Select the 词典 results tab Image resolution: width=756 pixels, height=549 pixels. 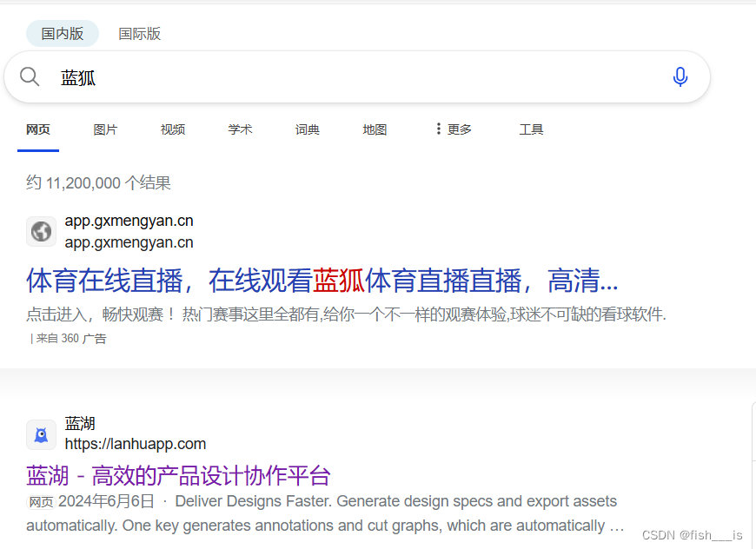[308, 129]
